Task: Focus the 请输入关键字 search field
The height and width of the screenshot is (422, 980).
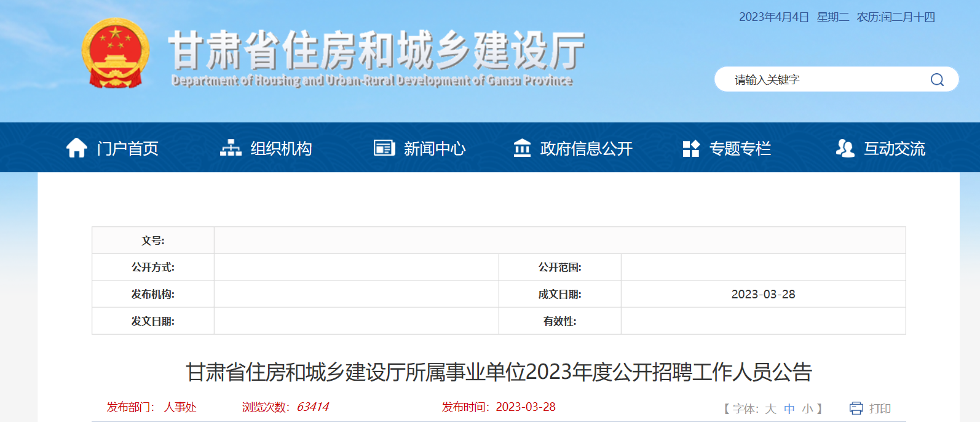Action: [x=824, y=80]
